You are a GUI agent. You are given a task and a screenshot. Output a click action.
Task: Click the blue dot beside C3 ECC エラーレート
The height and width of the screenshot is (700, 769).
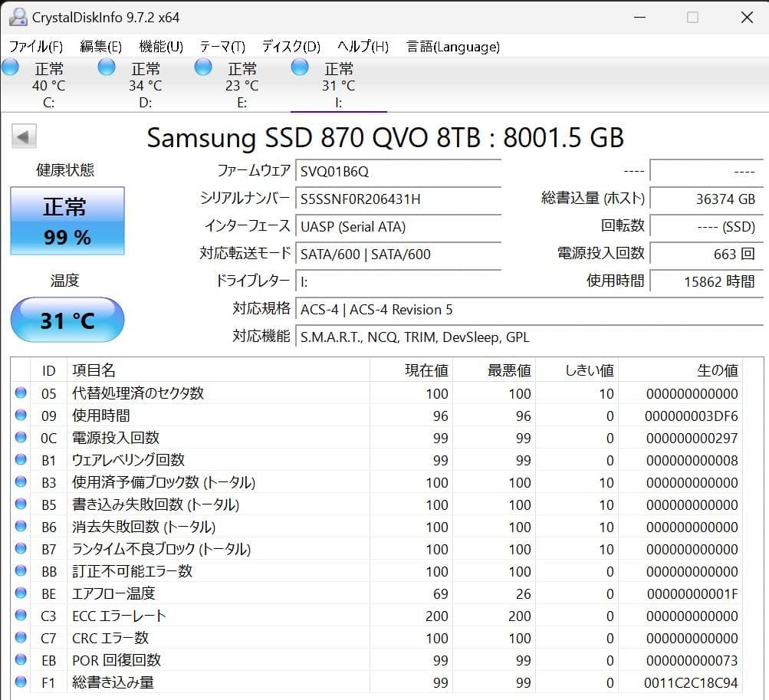[21, 616]
